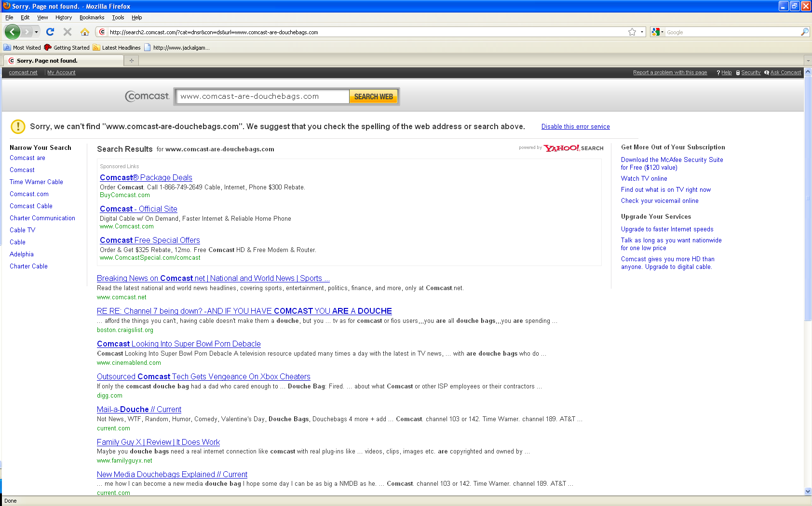Narrow search to Adelphia
This screenshot has width=812, height=506.
tap(22, 254)
